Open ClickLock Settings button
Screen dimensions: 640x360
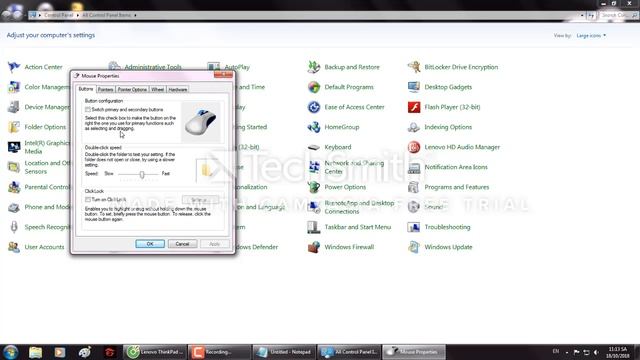[200, 200]
